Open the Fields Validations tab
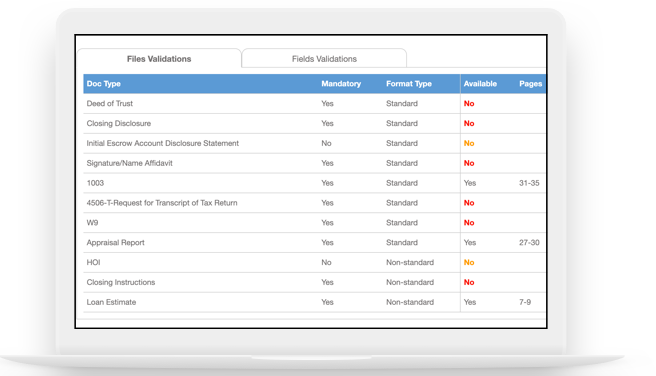Image resolution: width=656 pixels, height=376 pixels. coord(324,59)
